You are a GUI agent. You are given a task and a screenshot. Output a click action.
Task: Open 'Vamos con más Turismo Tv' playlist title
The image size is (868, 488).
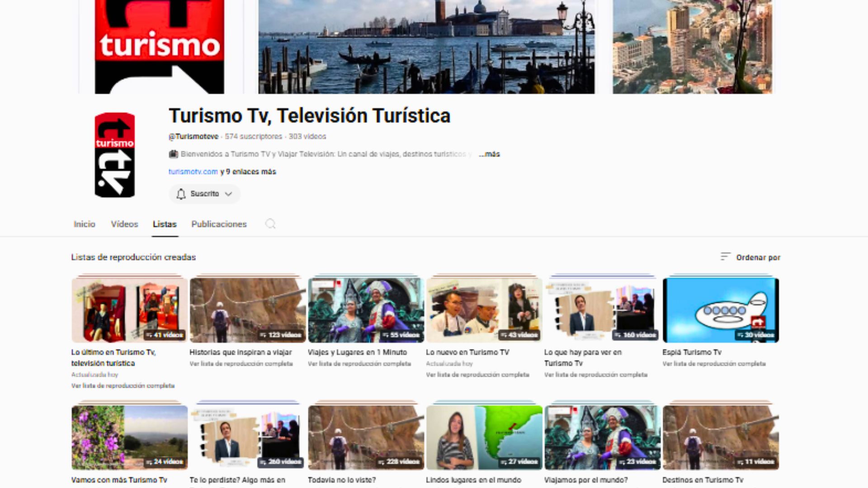click(x=119, y=480)
